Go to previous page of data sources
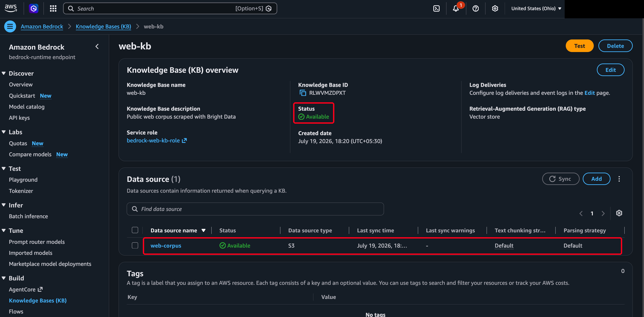 pos(581,213)
